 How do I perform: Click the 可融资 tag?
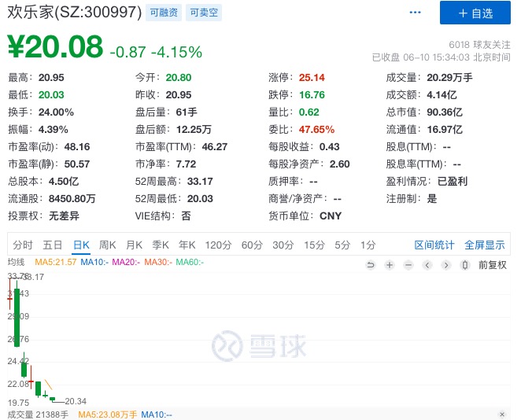point(164,13)
